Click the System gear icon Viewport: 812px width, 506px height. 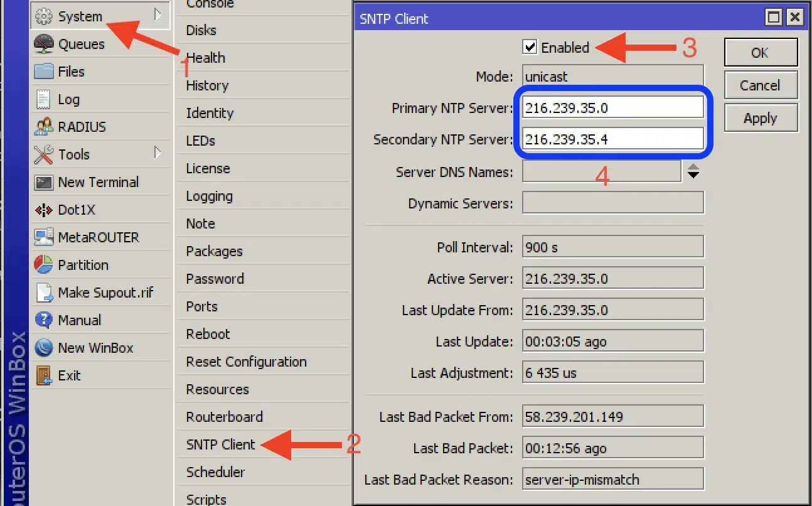(x=43, y=16)
